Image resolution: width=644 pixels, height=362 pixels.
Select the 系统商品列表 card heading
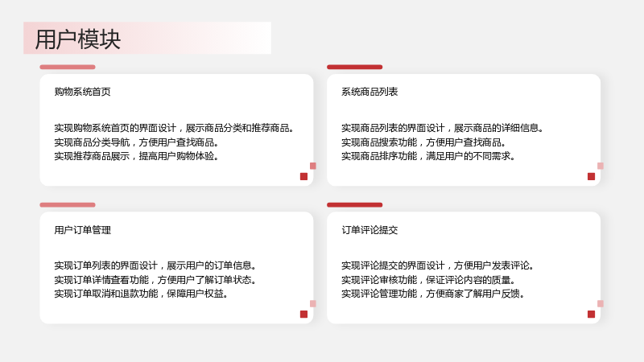369,92
